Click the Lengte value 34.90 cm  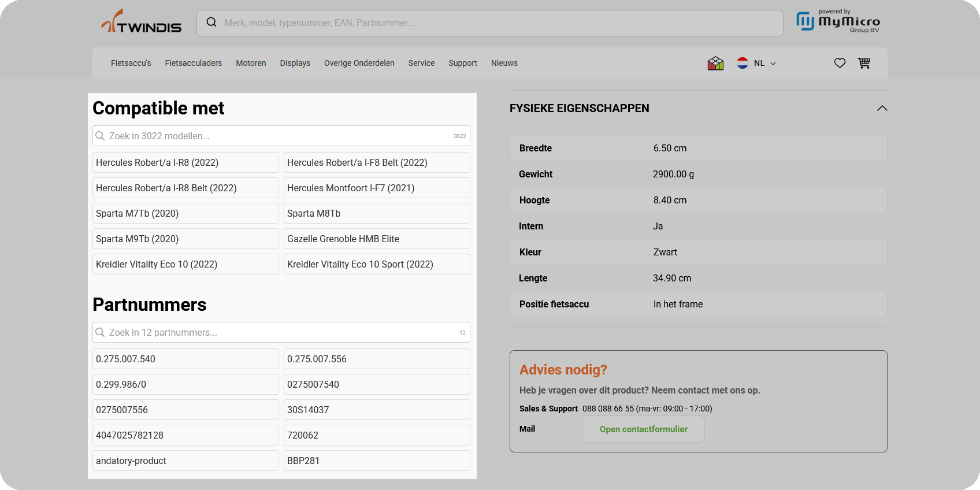coord(672,278)
